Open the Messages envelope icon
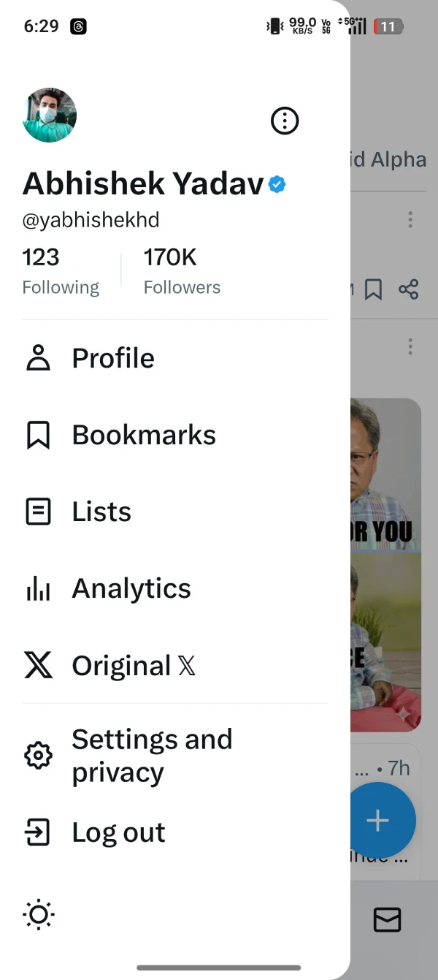This screenshot has width=438, height=980. pos(387,919)
